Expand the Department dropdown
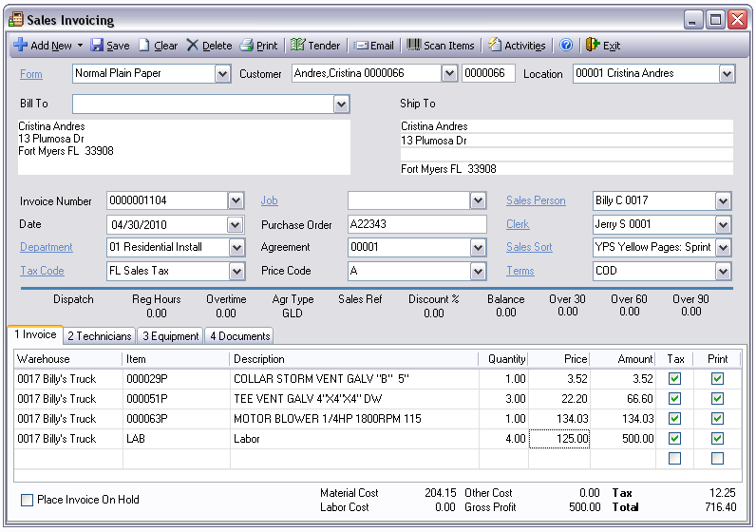This screenshot has width=756, height=532. coord(236,248)
